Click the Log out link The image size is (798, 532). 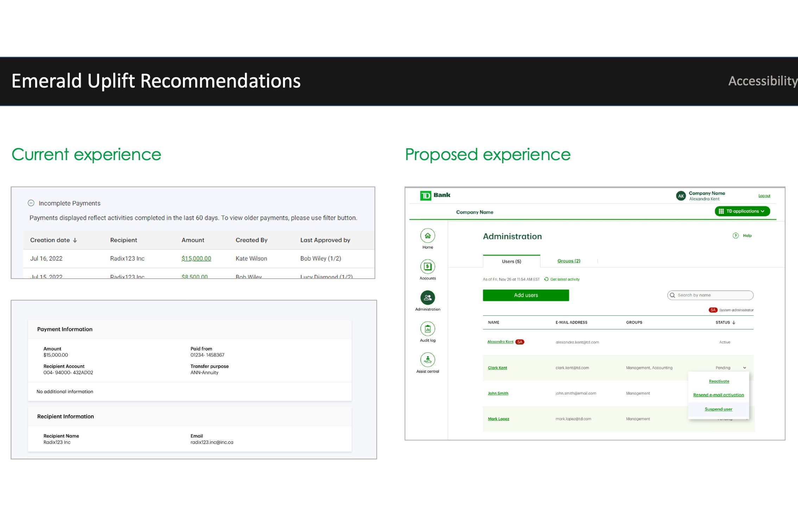pos(764,196)
